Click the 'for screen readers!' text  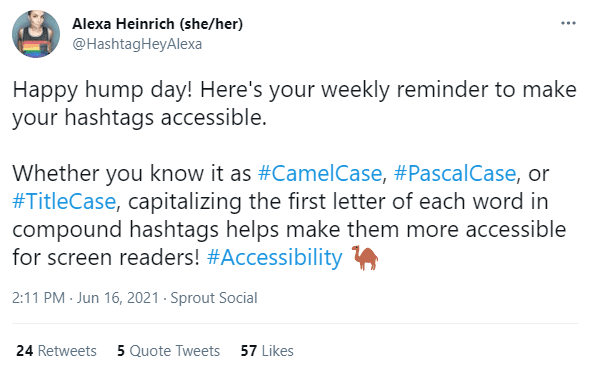coord(106,258)
